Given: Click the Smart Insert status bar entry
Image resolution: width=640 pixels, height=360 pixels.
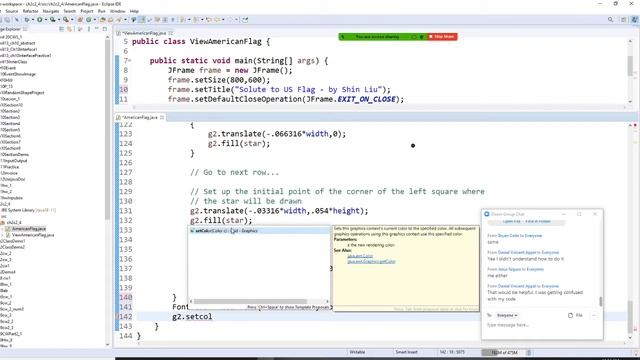Looking at the screenshot, I should click(x=407, y=352).
